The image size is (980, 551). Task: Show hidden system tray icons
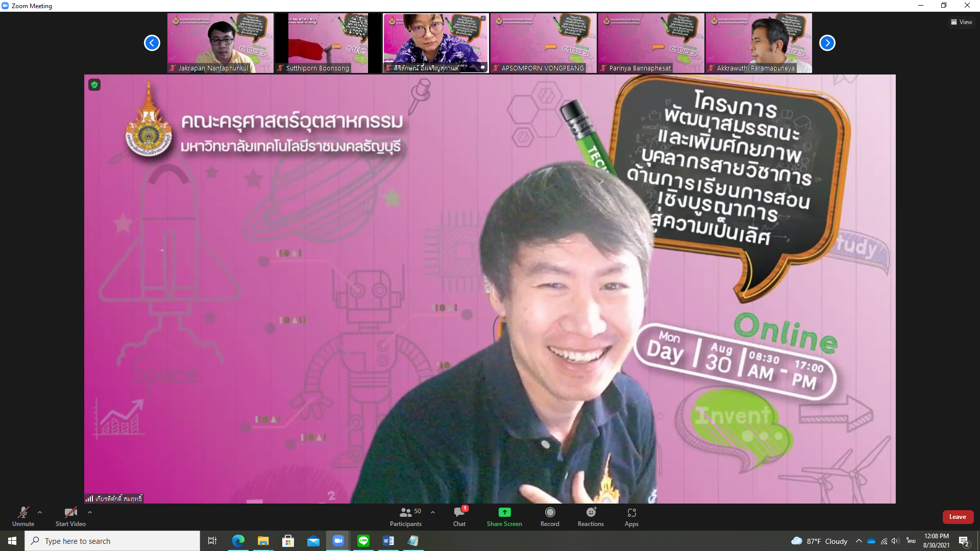click(859, 541)
